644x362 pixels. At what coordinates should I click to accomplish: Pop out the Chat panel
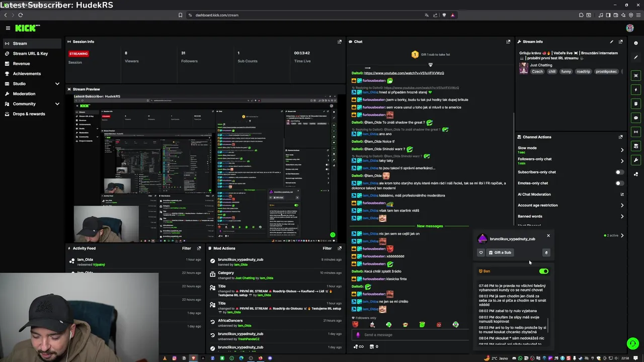508,42
